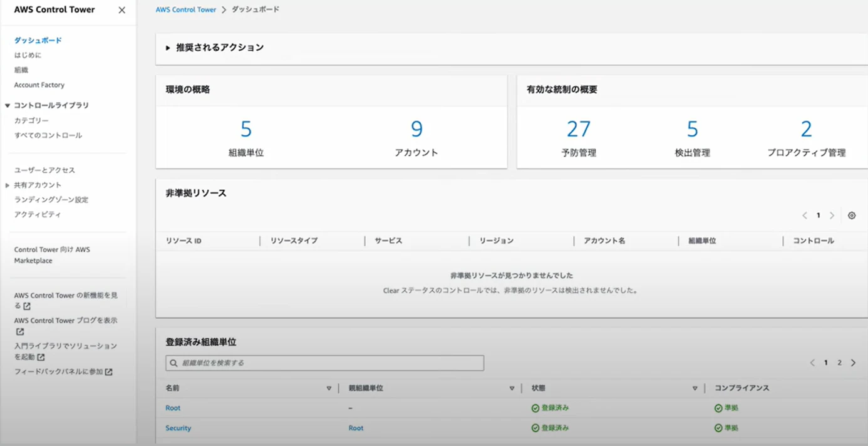Viewport: 868px width, 446px height.
Task: Click the サービス column header
Action: click(388, 241)
